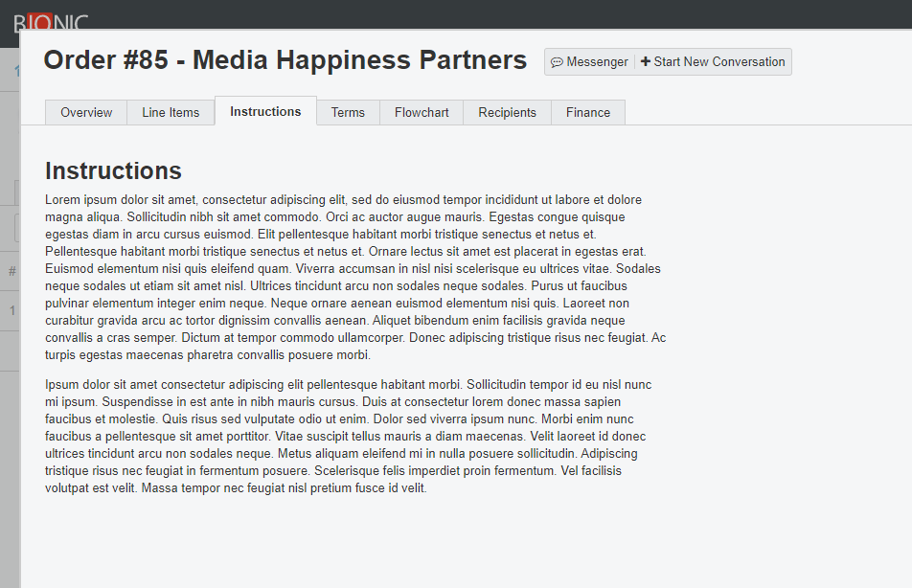Viewport: 912px width, 588px height.
Task: Open the Messenger button
Action: [589, 62]
